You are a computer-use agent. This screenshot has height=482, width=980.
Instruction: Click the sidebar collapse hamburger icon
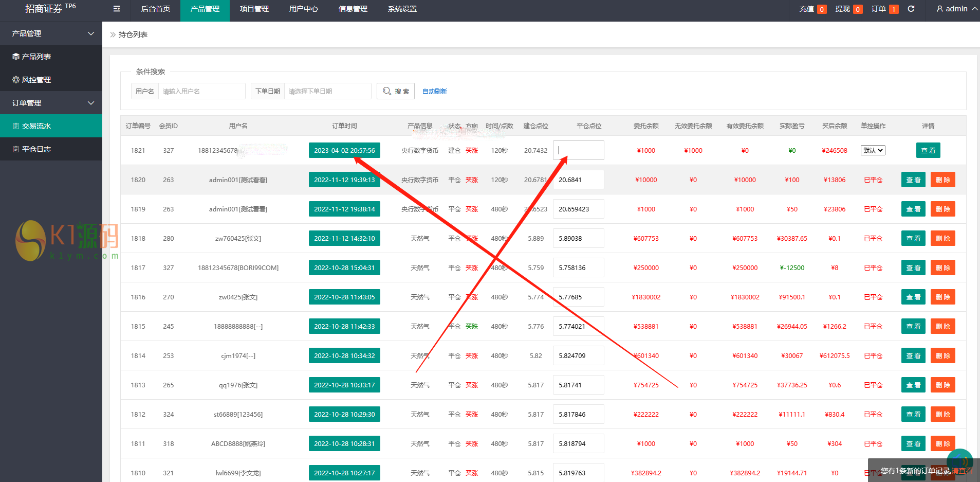[117, 9]
